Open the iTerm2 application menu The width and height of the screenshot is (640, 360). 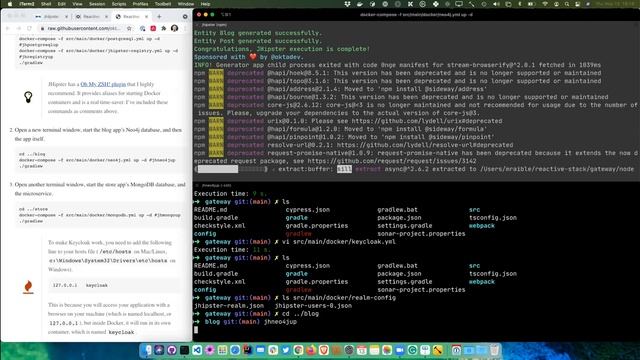[x=27, y=4]
